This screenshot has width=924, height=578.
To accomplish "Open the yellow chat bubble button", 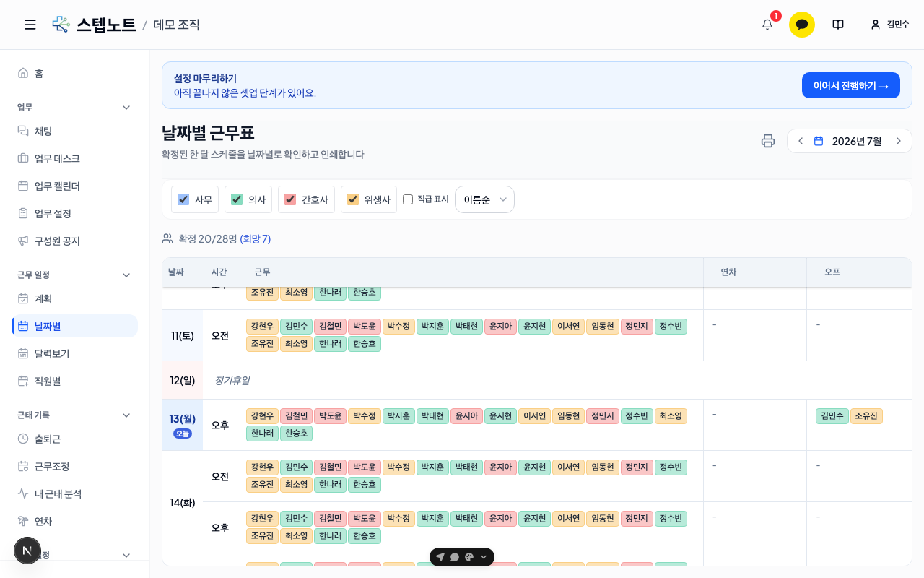I will coord(802,25).
